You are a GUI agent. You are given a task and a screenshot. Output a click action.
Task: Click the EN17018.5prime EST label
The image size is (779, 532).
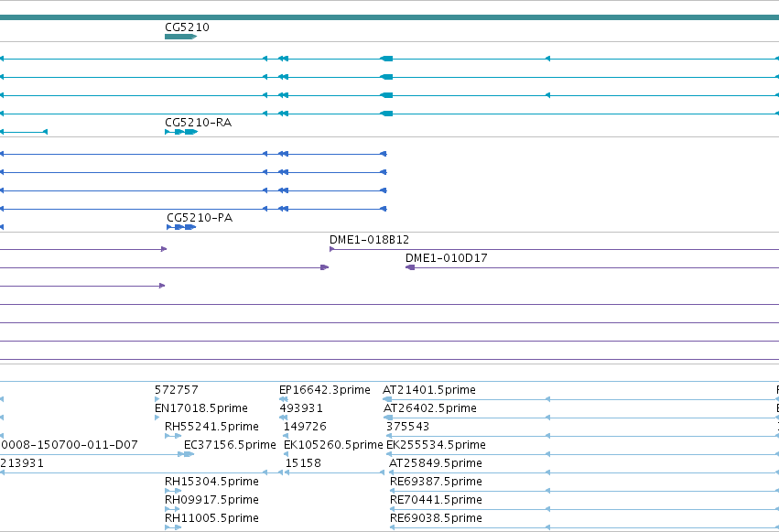click(201, 408)
